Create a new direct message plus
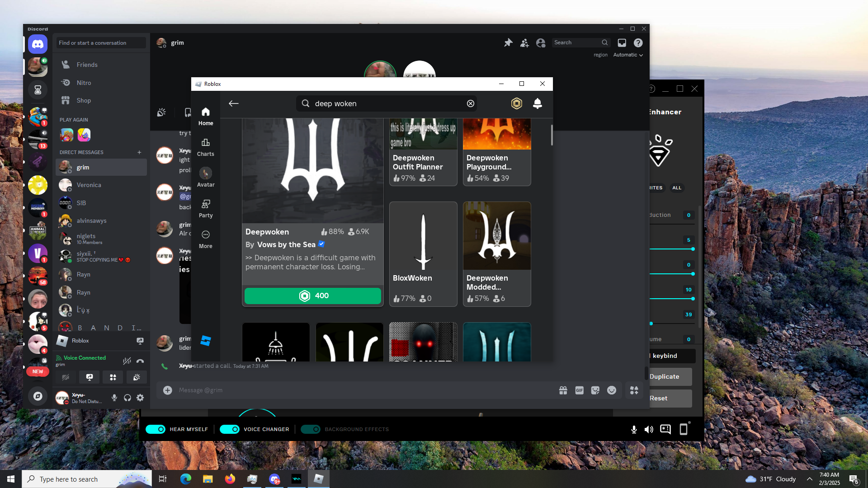 139,152
